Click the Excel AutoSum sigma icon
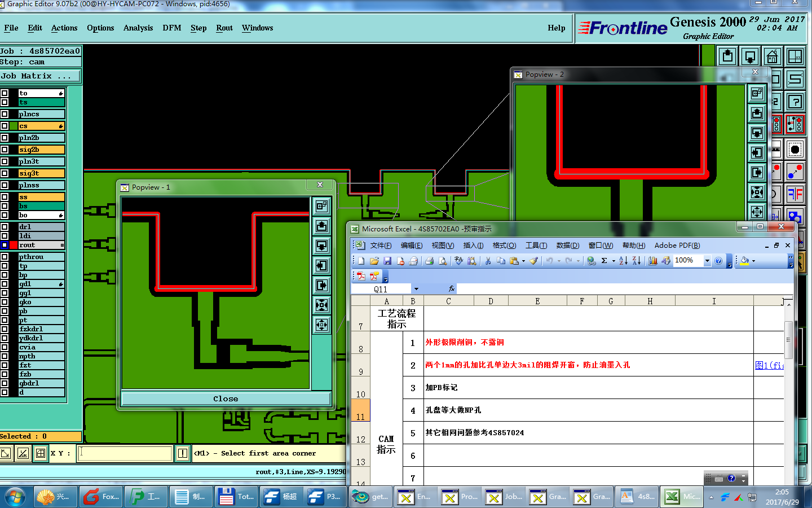Image resolution: width=812 pixels, height=508 pixels. point(604,261)
